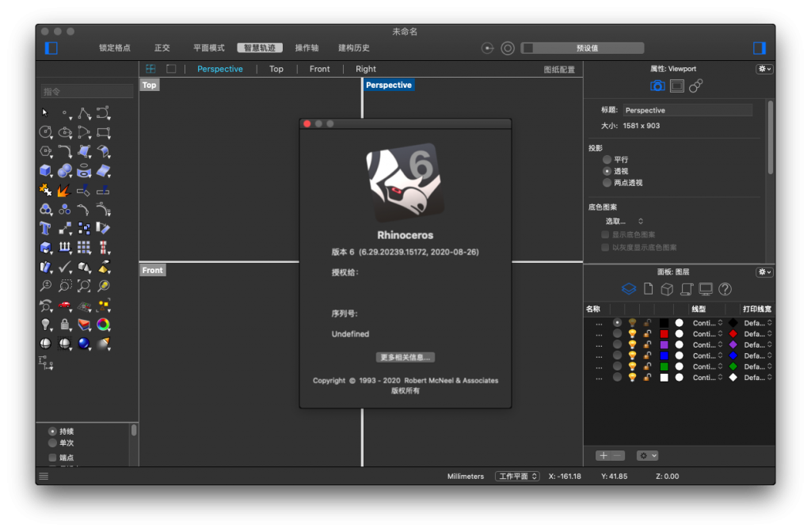Click the Check objects checkmark tool
The image size is (811, 532).
click(65, 267)
